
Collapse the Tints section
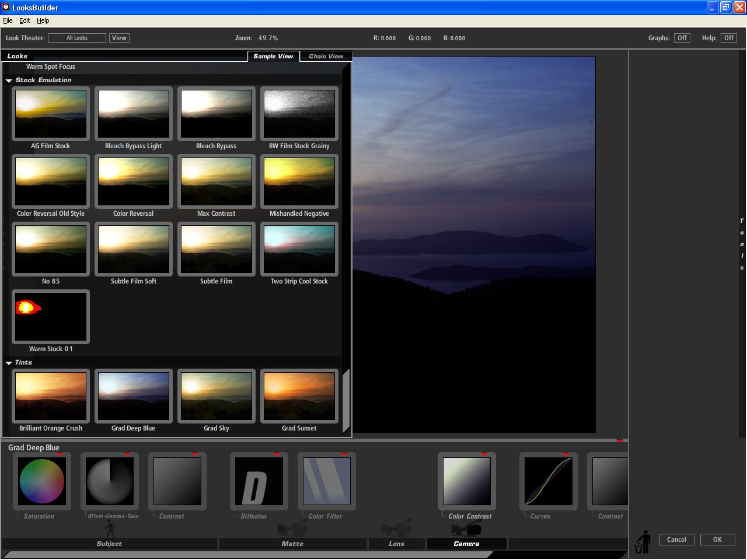(8, 362)
